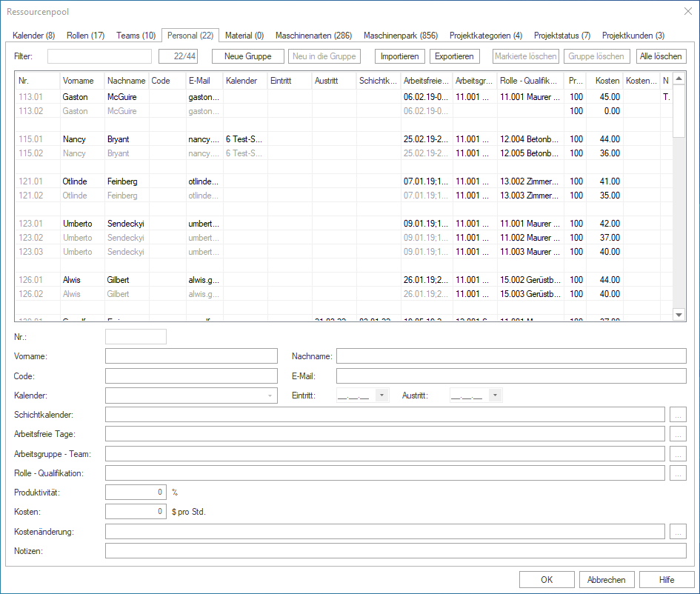The height and width of the screenshot is (594, 700).
Task: Open the Teams tab
Action: tap(136, 35)
